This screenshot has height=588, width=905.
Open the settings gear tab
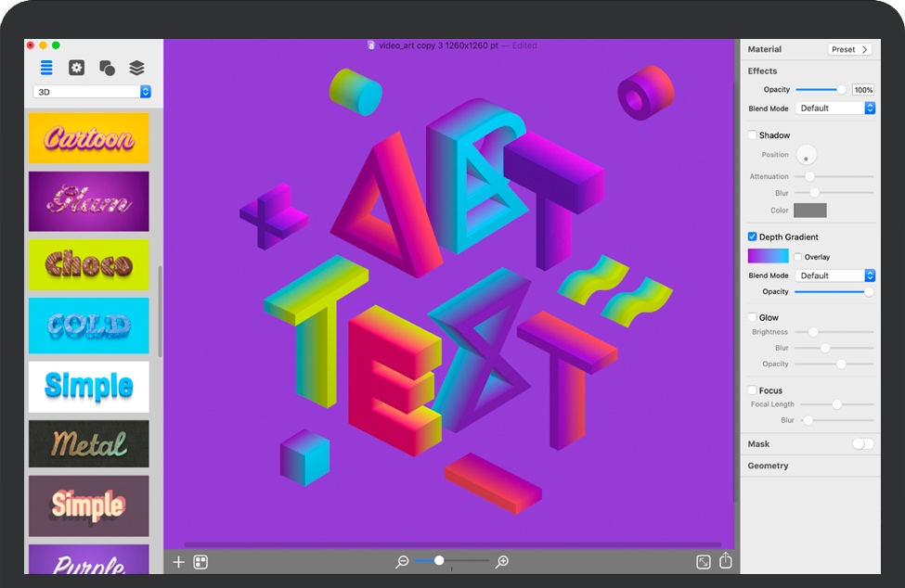(x=76, y=68)
